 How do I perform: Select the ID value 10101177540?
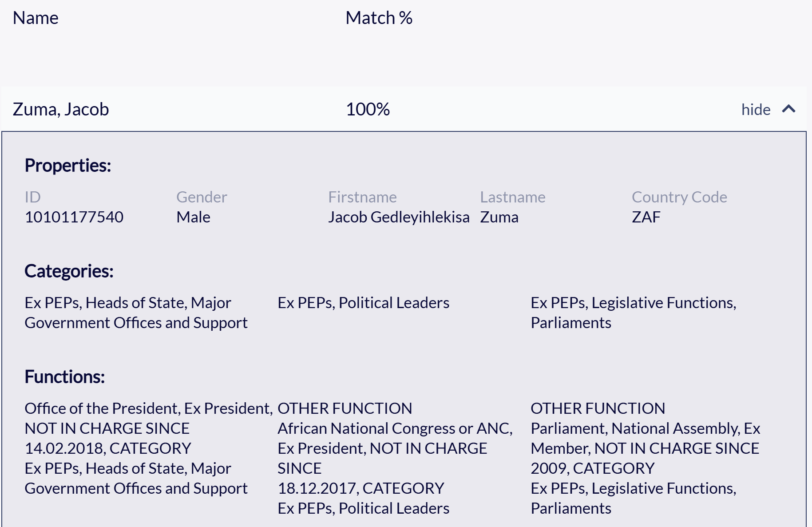point(74,217)
